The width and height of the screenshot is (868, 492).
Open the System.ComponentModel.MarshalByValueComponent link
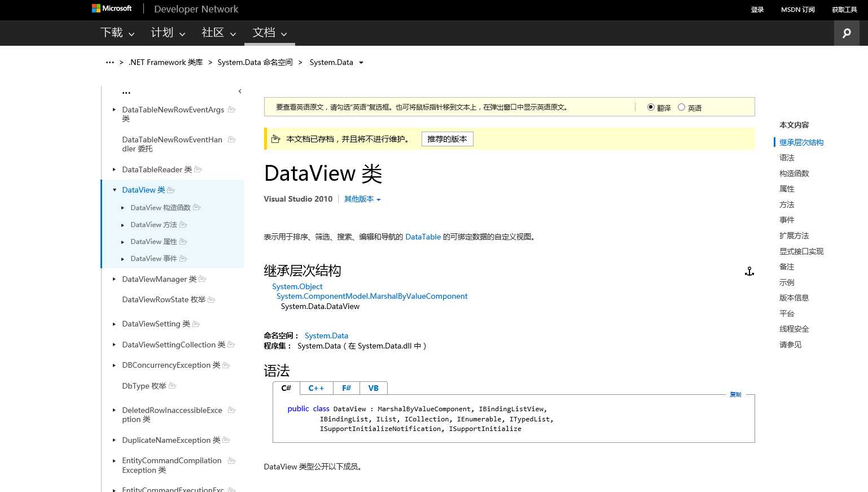pyautogui.click(x=372, y=296)
